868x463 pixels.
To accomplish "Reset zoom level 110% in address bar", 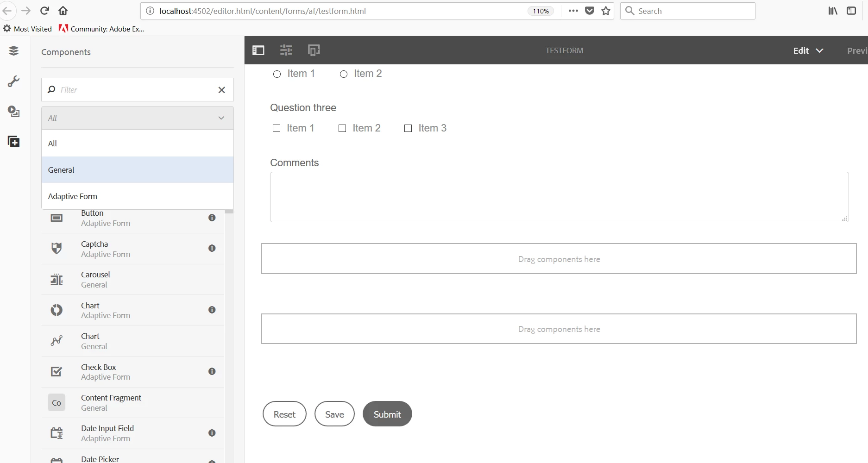I will click(541, 11).
